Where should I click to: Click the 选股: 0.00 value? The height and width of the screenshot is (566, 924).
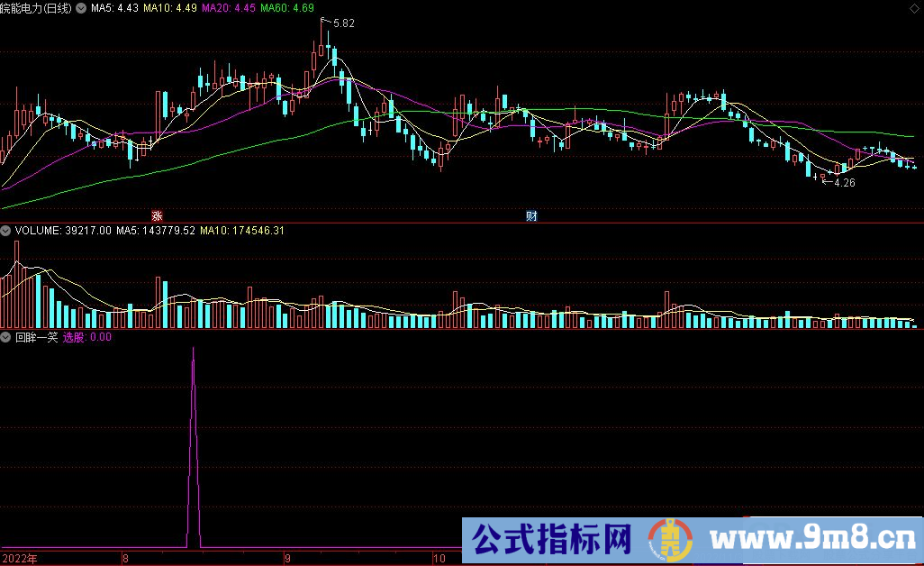point(87,337)
